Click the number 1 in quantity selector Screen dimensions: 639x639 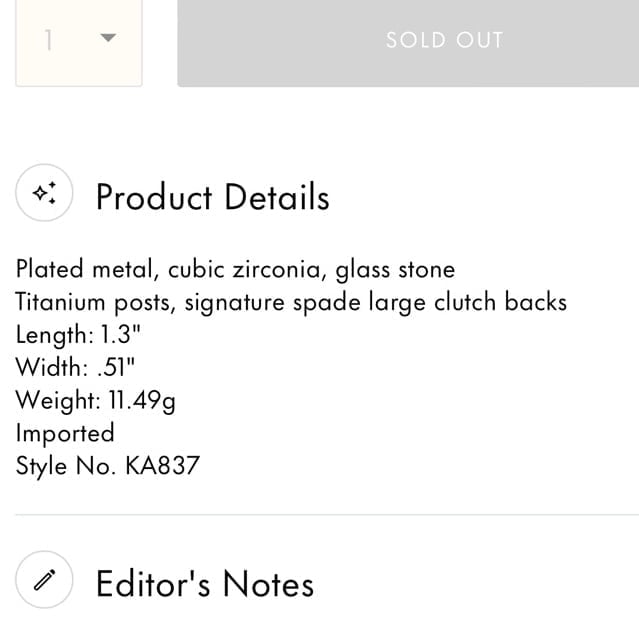coord(48,40)
